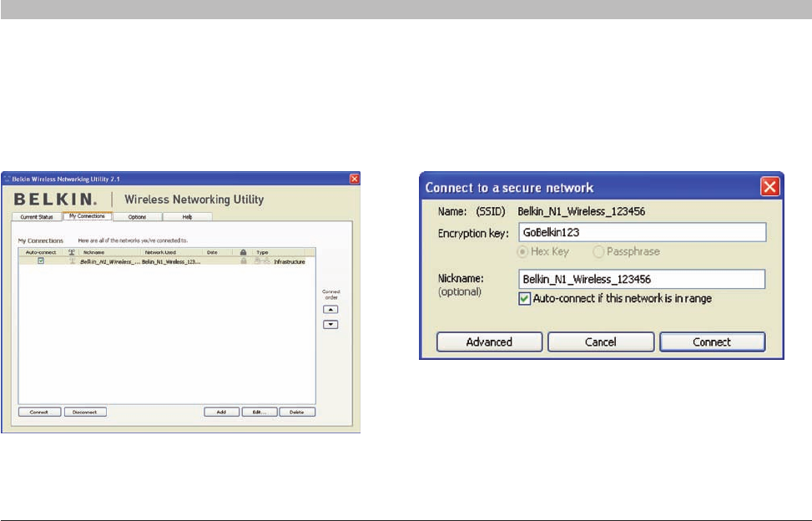
Task: Click the signal icon in the Belkin_N1_Wireless row
Action: (73, 261)
